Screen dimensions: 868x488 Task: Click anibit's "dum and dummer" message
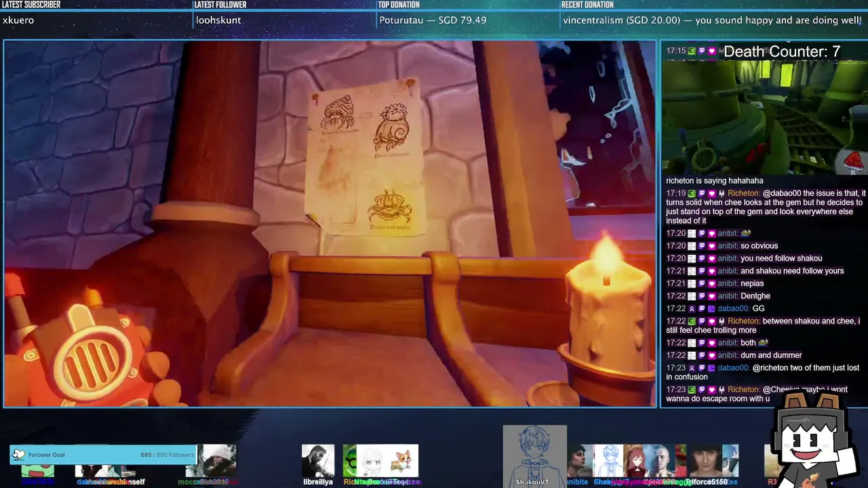click(x=771, y=355)
